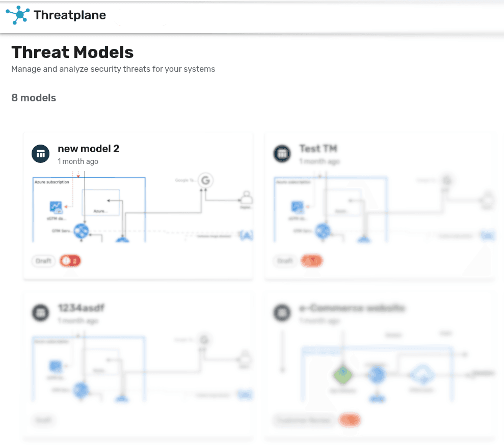Select the model icon on the Test TM card
This screenshot has width=504, height=445.
(x=282, y=154)
